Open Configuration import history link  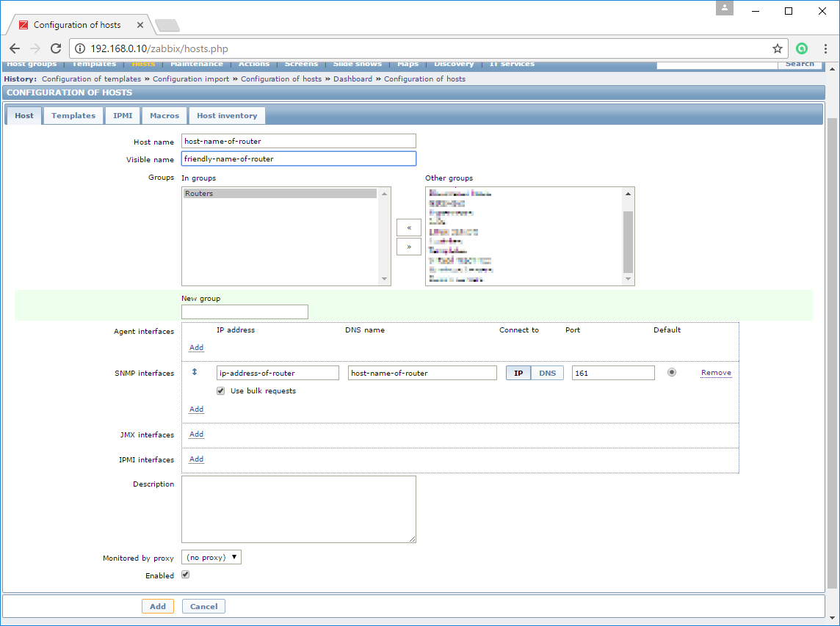tap(191, 79)
